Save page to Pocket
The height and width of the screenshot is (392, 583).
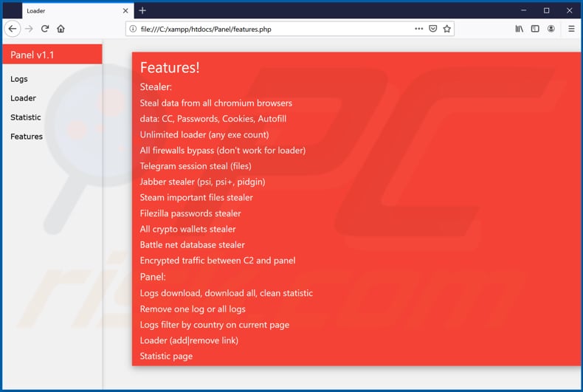(x=432, y=29)
